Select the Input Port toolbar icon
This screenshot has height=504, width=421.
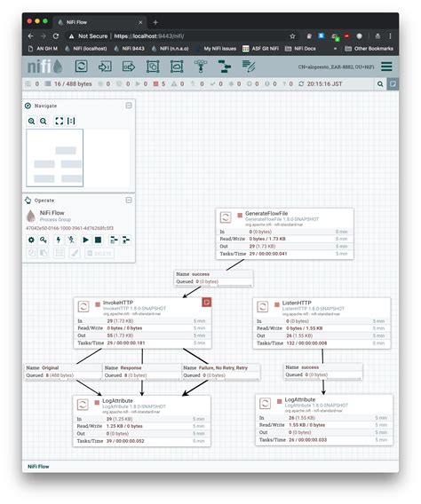click(x=105, y=67)
